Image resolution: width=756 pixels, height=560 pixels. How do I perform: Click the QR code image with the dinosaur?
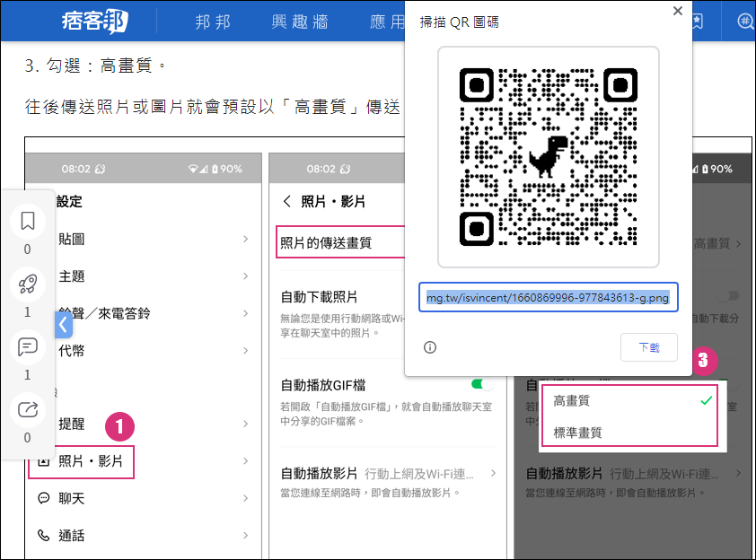549,157
